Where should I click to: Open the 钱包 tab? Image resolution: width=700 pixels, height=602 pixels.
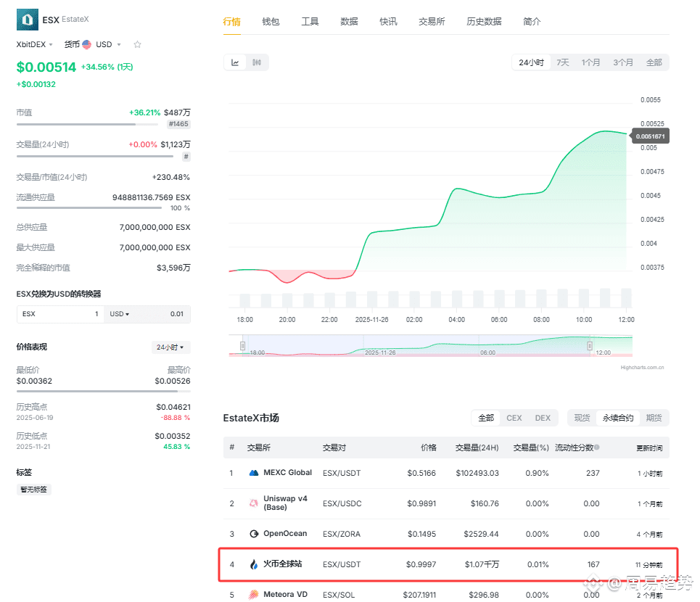271,22
